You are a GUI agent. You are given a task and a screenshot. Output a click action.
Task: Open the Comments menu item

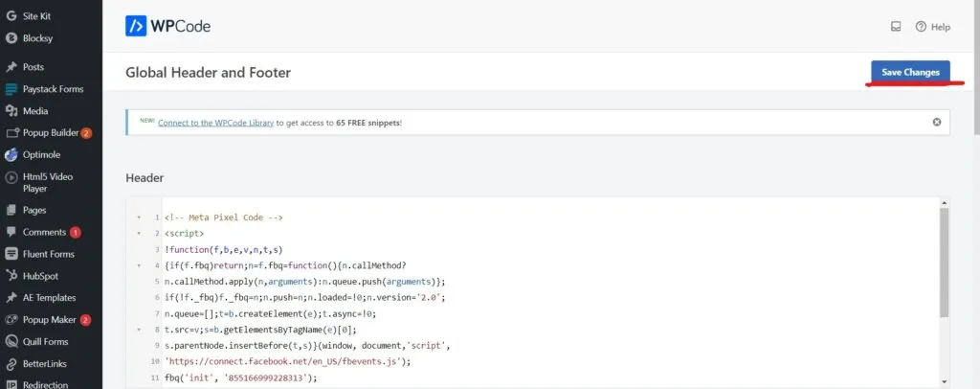(44, 232)
